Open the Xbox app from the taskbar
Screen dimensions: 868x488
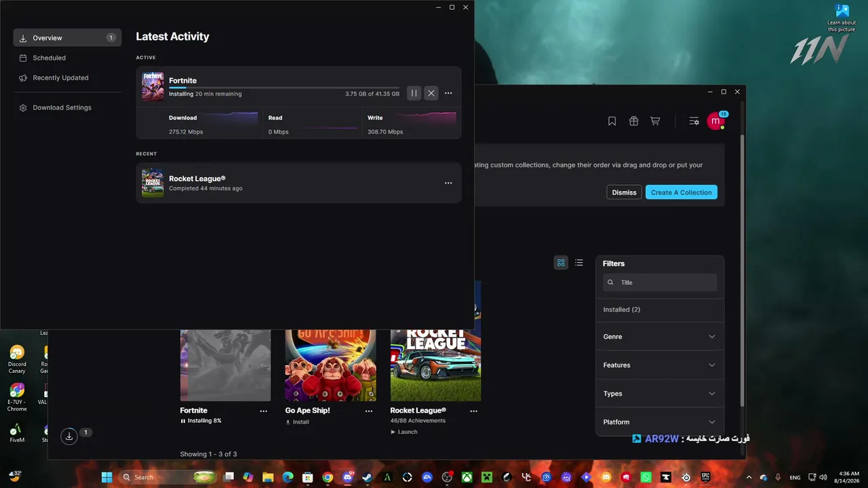tap(467, 477)
